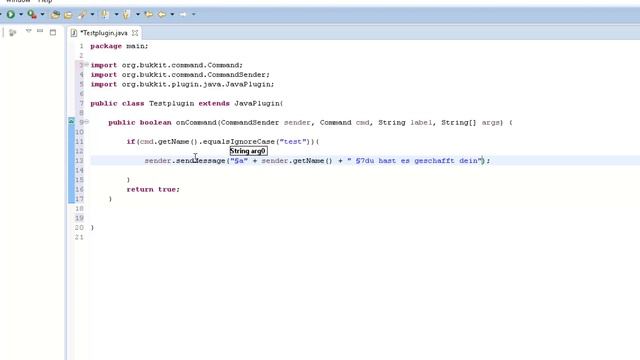Click the 'onCommand' method name
640x360 pixels.
[x=196, y=122]
